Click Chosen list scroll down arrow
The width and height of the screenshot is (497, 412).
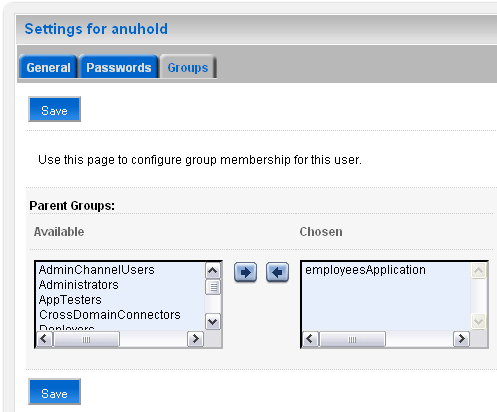479,322
